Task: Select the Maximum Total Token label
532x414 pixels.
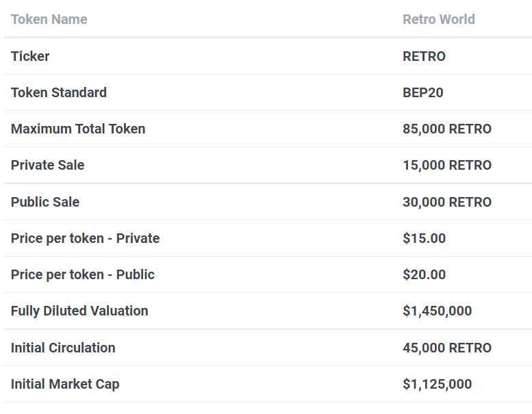Action: [x=78, y=129]
